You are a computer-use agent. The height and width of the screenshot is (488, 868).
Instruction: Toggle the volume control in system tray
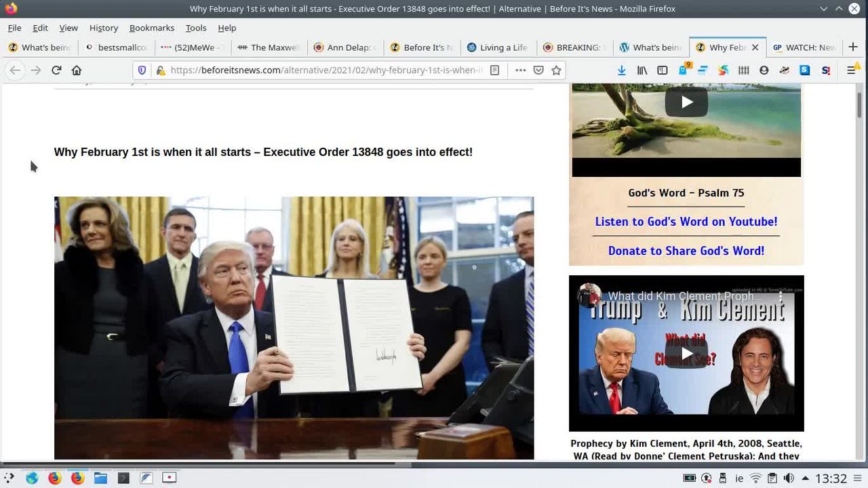click(x=789, y=479)
